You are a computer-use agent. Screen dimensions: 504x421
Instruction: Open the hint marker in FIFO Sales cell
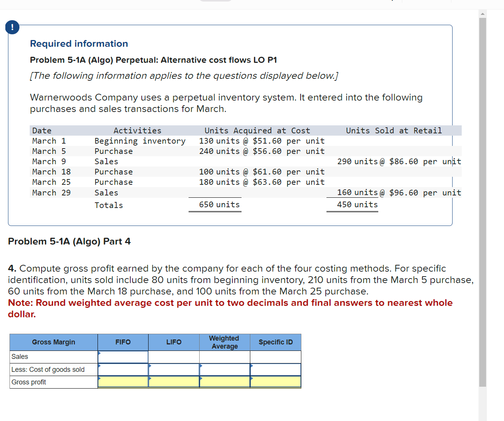tap(100, 354)
